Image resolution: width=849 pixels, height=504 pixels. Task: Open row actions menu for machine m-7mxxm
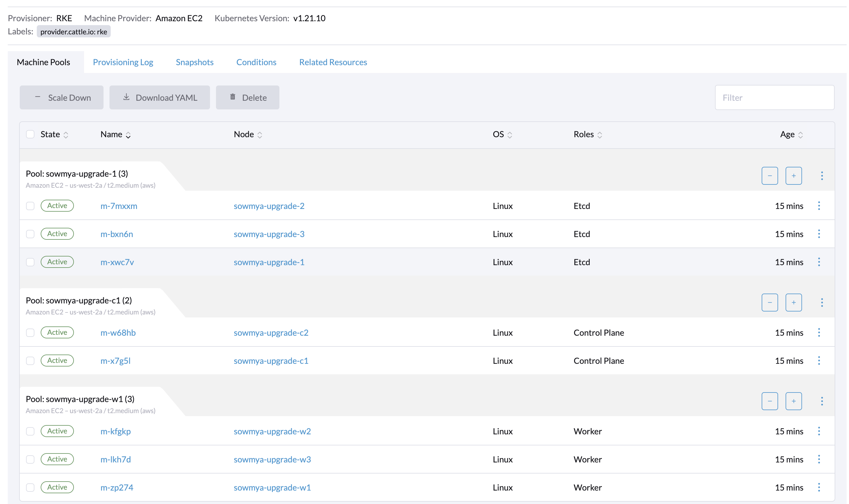click(x=819, y=205)
